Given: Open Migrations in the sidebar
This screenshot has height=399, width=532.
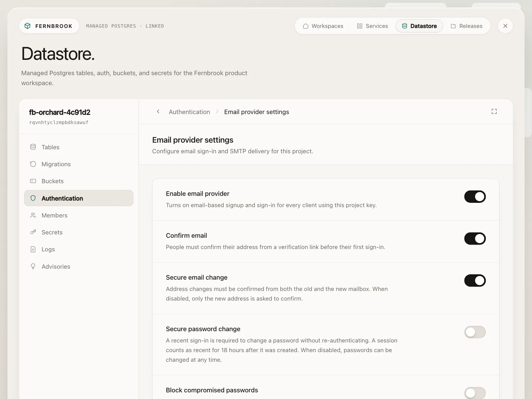Looking at the screenshot, I should coord(79,164).
